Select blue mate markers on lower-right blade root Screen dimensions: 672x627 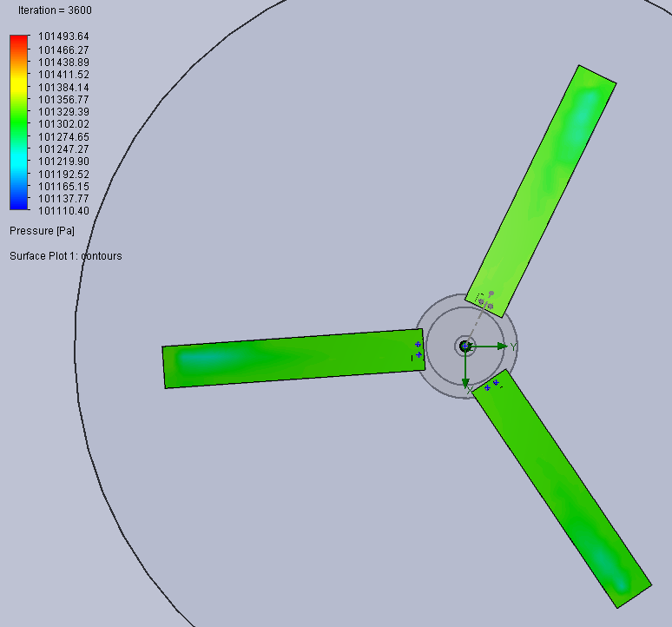point(491,384)
